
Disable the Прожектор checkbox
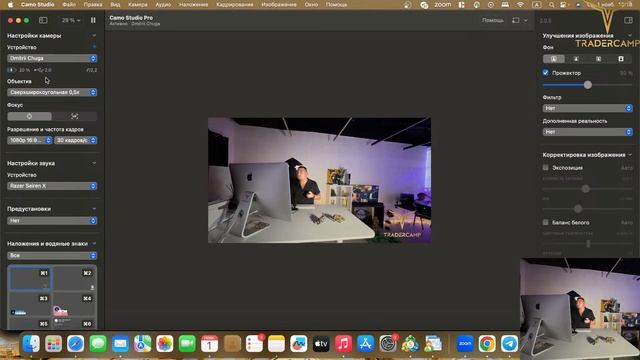click(x=546, y=73)
